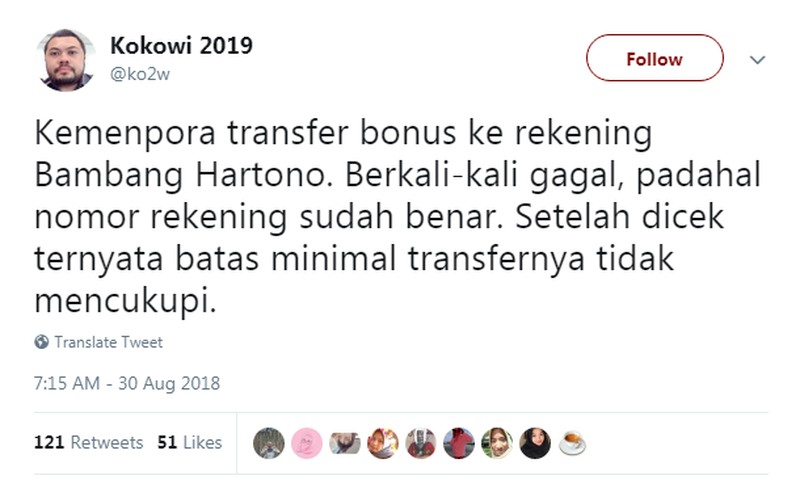Screen dimensions: 800x484
Task: View the 51 Likes list
Action: 189,442
